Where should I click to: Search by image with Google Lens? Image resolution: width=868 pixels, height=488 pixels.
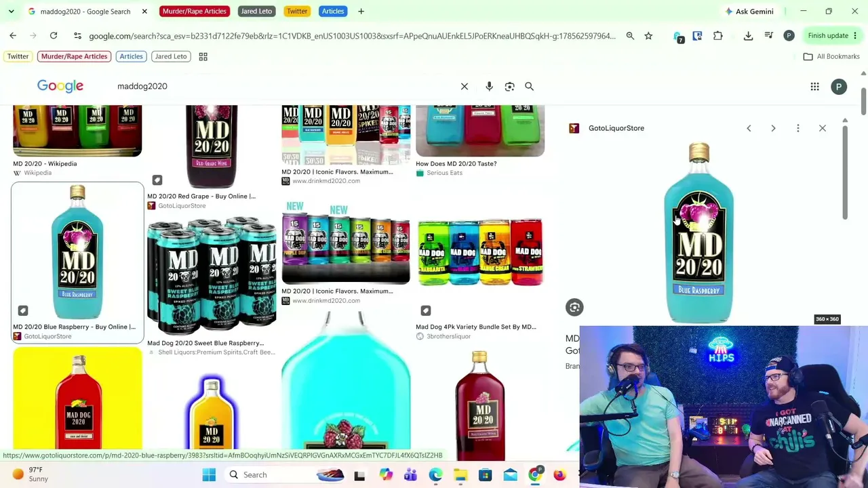point(509,86)
